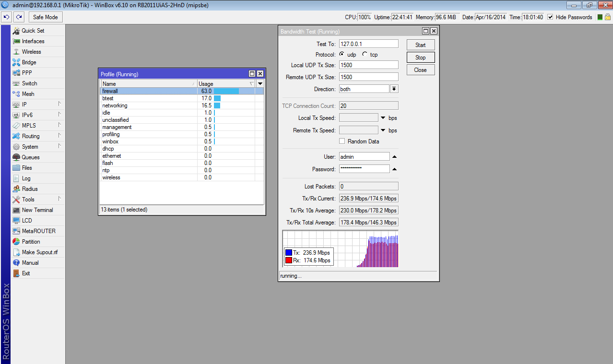Image resolution: width=613 pixels, height=364 pixels.
Task: Click the Quick Set icon
Action: tap(16, 31)
